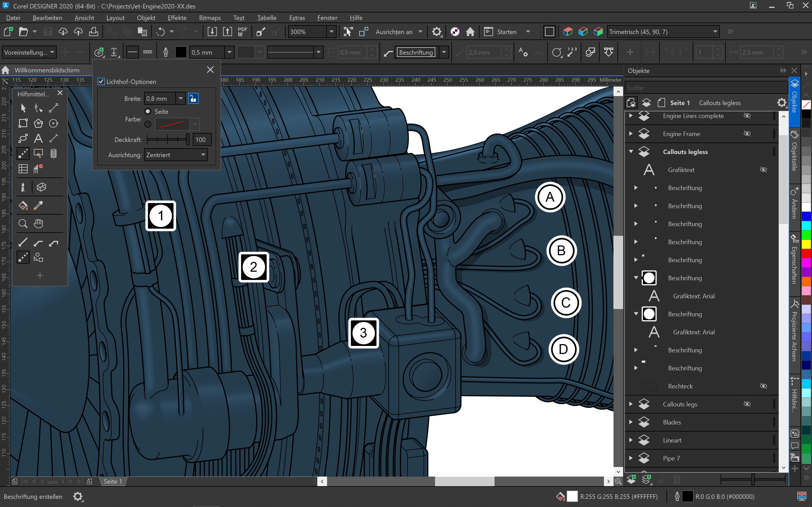
Task: Select the Zoom tool in the toolbox
Action: pyautogui.click(x=23, y=223)
